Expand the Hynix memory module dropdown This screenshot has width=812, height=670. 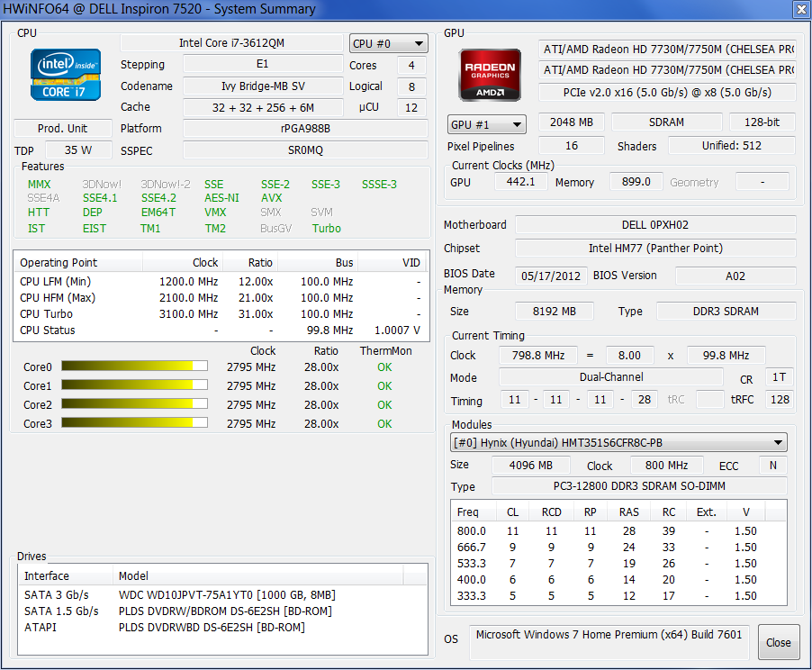point(618,442)
